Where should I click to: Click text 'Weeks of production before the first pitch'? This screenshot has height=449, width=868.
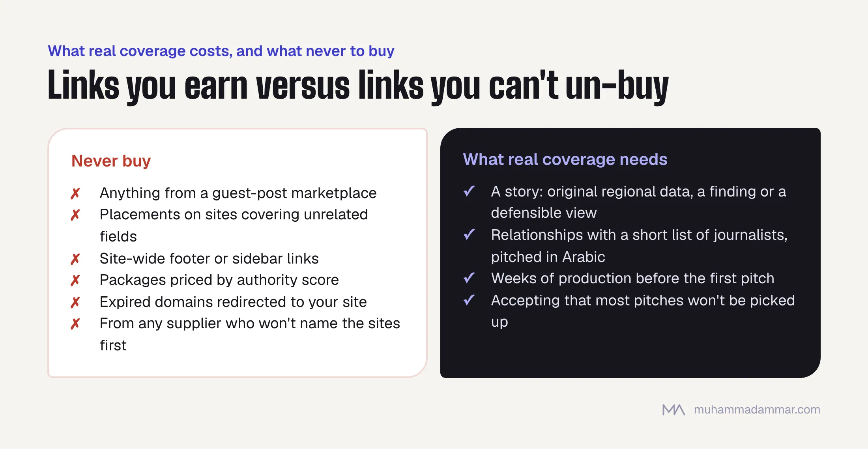click(632, 279)
